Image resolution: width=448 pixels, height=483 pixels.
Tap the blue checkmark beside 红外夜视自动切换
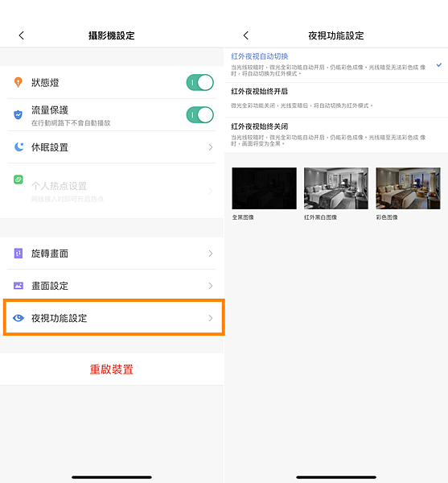click(x=439, y=65)
